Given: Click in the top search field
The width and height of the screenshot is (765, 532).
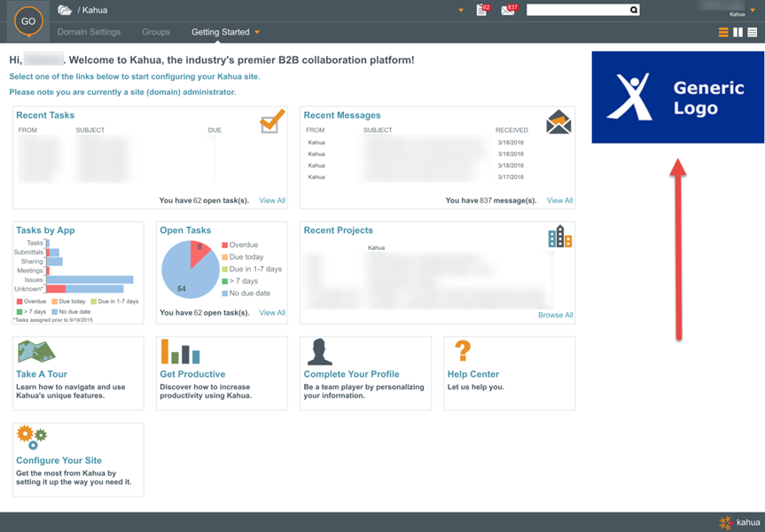Looking at the screenshot, I should pyautogui.click(x=576, y=11).
